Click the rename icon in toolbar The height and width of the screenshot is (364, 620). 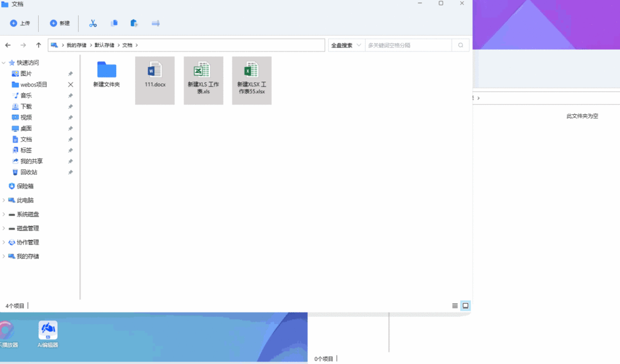pyautogui.click(x=156, y=24)
